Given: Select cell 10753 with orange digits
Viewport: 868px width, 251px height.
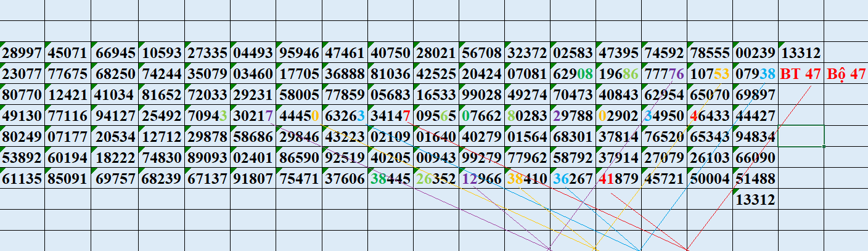Looking at the screenshot, I should point(710,74).
